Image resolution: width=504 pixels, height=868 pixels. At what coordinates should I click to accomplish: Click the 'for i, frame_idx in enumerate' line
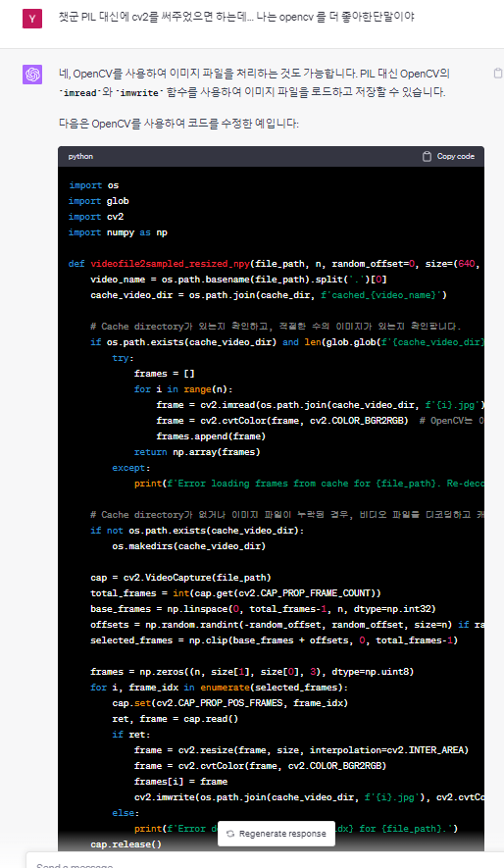[217, 688]
